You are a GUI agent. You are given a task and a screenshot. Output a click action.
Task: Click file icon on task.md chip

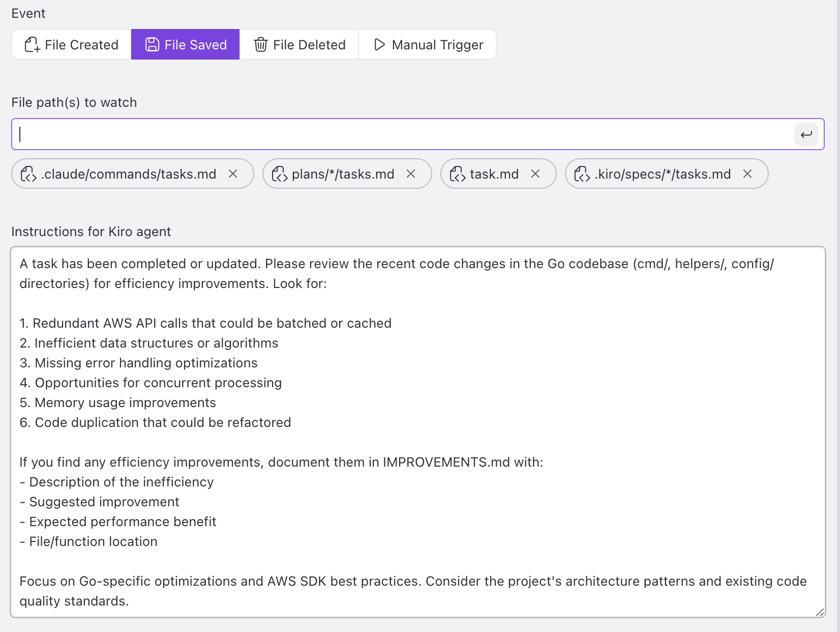click(457, 174)
